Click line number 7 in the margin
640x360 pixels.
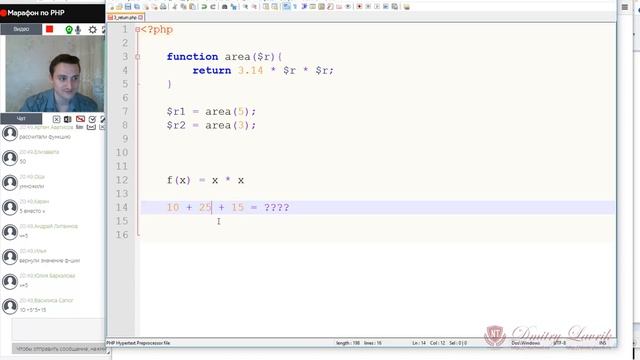(125, 111)
